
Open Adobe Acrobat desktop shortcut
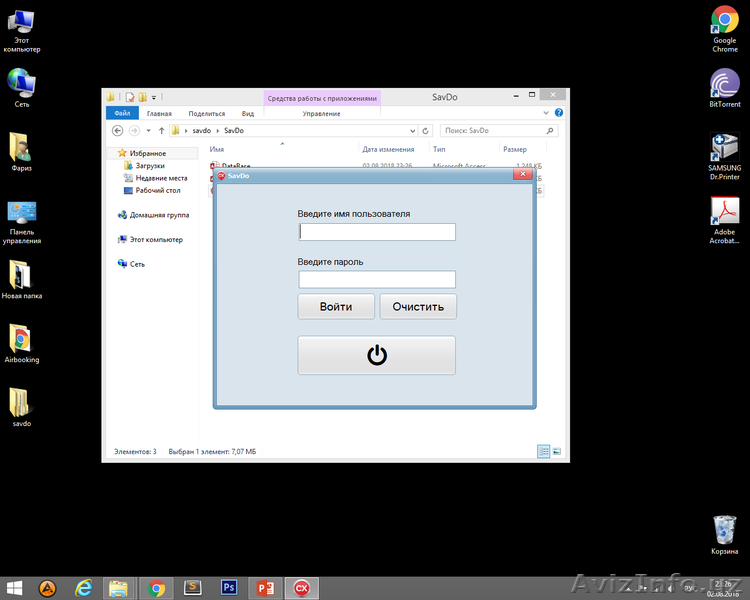coord(724,213)
